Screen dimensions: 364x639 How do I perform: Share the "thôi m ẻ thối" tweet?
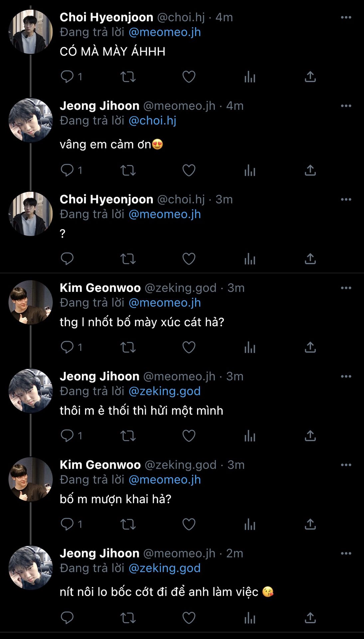point(310,436)
